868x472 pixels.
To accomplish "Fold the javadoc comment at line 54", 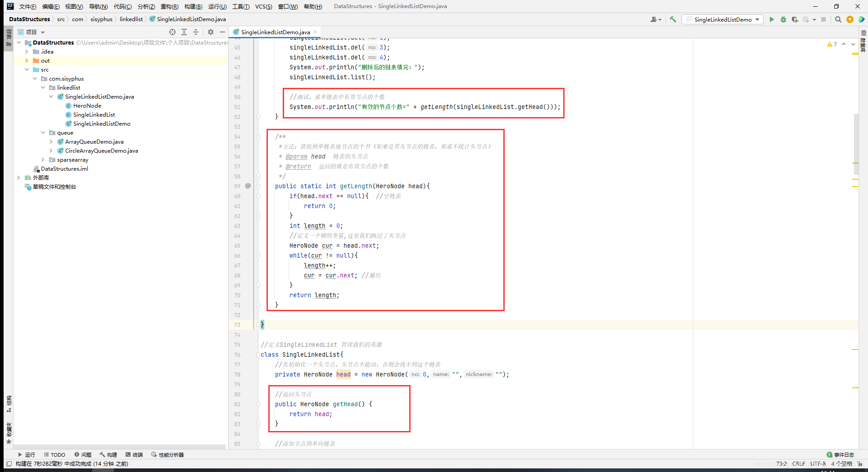I will (x=258, y=136).
